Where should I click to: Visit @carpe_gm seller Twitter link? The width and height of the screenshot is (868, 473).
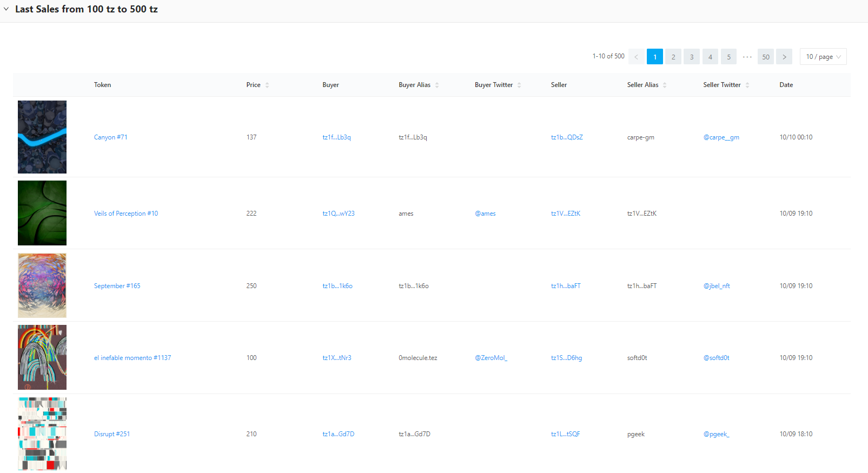pos(721,137)
